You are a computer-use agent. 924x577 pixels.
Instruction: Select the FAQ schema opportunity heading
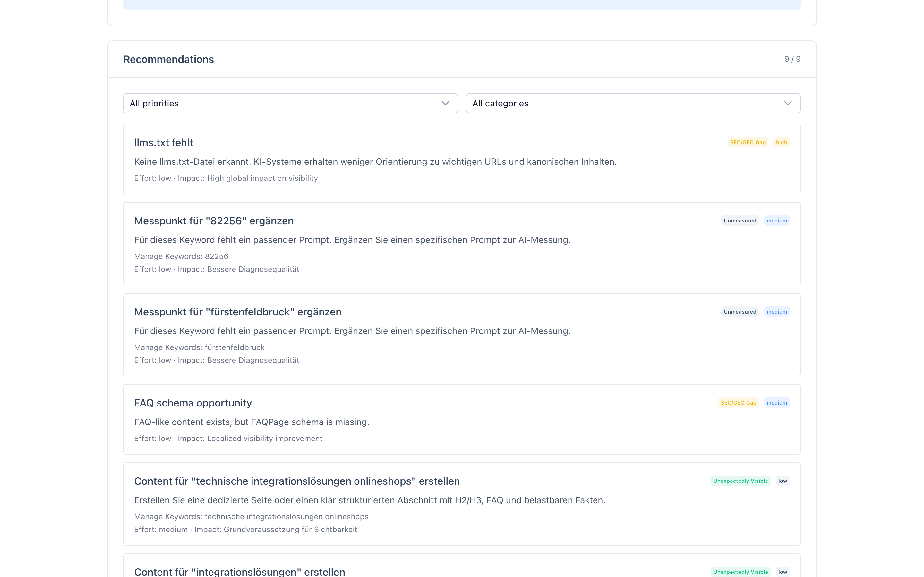[193, 403]
